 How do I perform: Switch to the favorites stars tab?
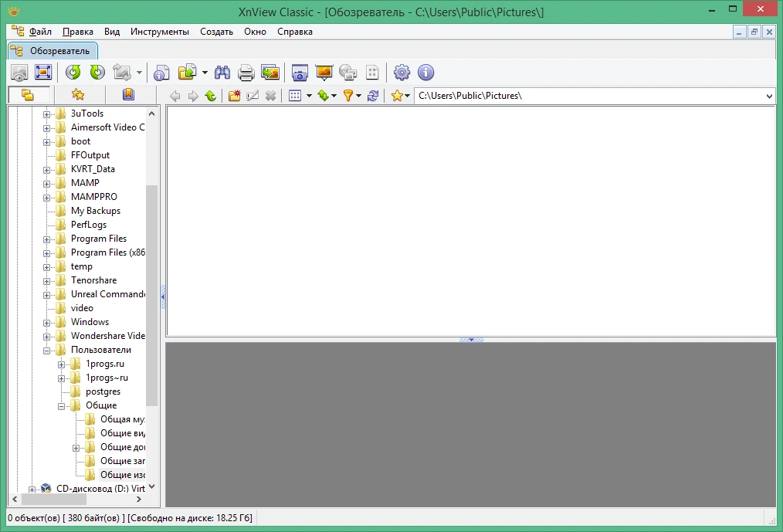(78, 94)
